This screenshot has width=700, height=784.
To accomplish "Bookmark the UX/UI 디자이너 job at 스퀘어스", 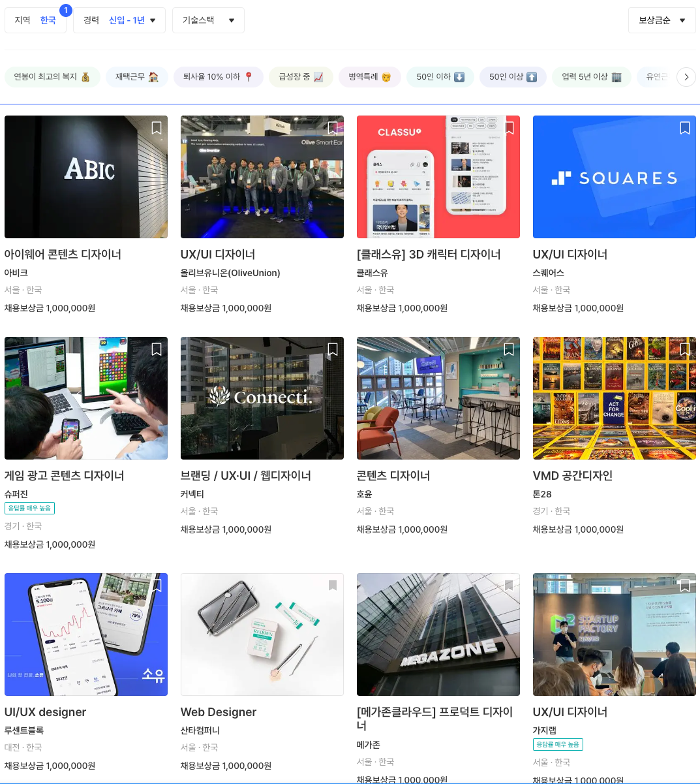I will click(685, 128).
